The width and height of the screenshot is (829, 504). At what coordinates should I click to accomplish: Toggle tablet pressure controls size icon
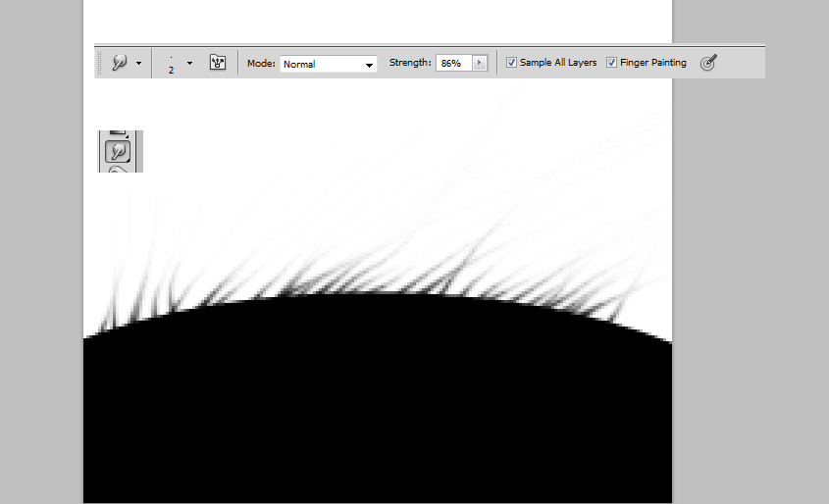click(708, 63)
